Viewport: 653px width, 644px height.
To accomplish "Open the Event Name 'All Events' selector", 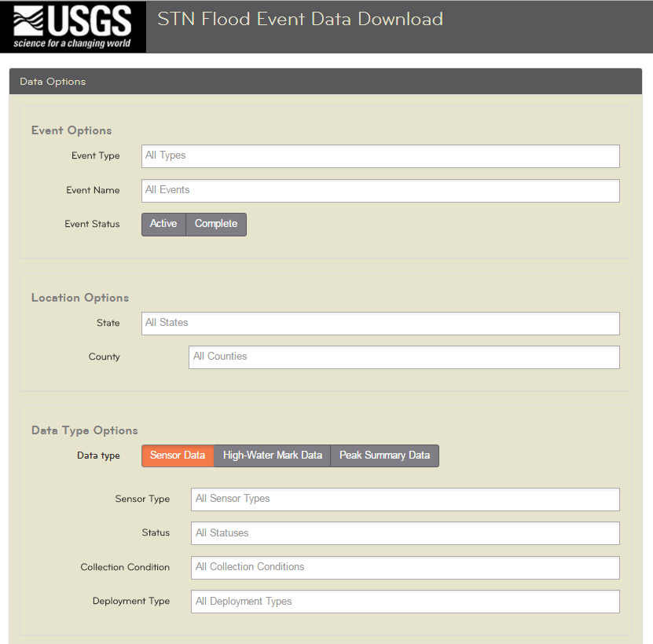I will (x=380, y=191).
